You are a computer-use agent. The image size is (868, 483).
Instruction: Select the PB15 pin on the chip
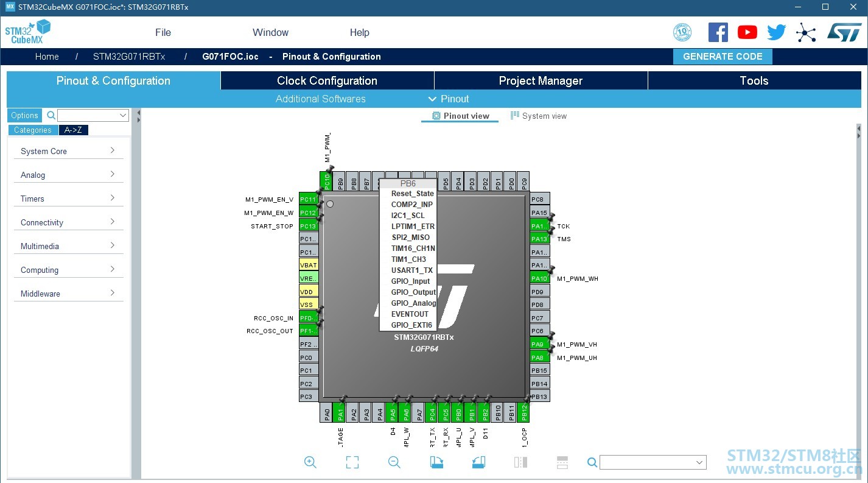tap(540, 370)
